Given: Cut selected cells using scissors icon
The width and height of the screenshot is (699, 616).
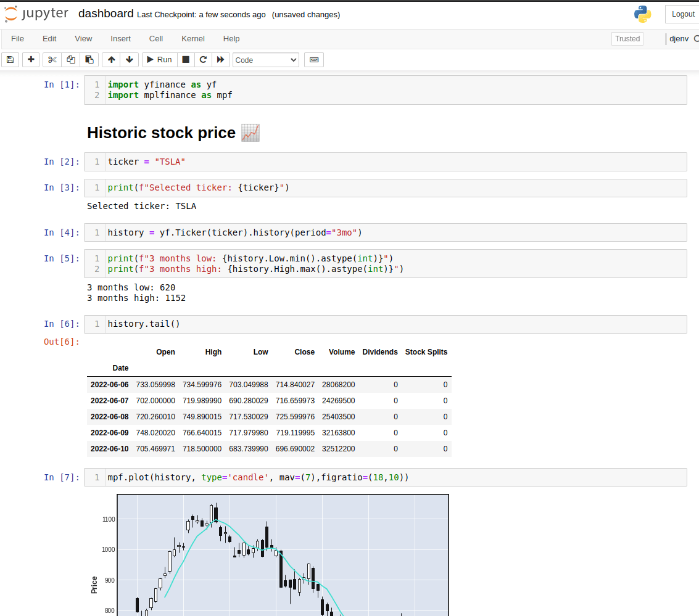Looking at the screenshot, I should 51,59.
